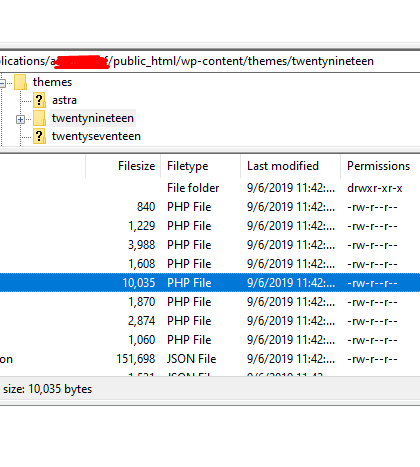Select the File folder row with drwxr-xr-x
This screenshot has width=420, height=467.
coord(210,188)
